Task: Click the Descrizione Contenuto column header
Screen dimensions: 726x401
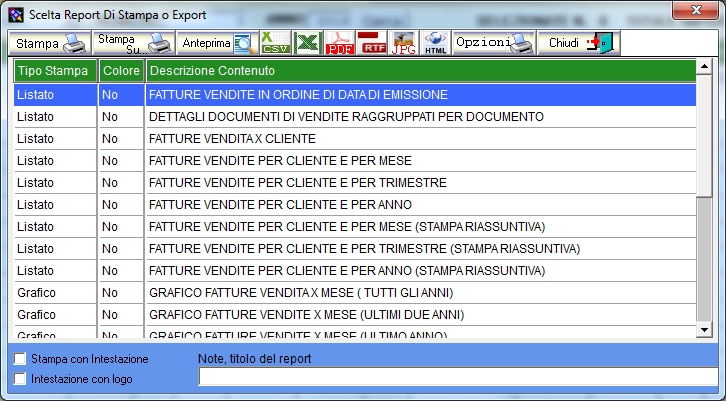Action: [420, 72]
